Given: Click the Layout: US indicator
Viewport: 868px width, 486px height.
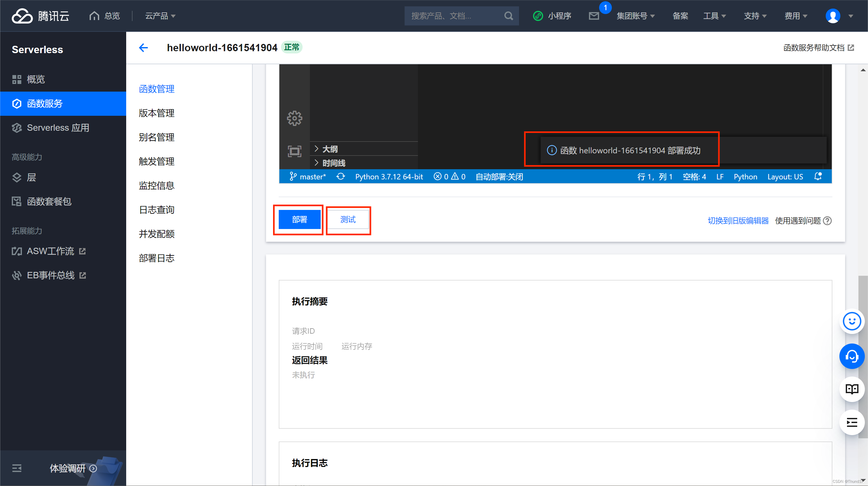Looking at the screenshot, I should pyautogui.click(x=785, y=177).
